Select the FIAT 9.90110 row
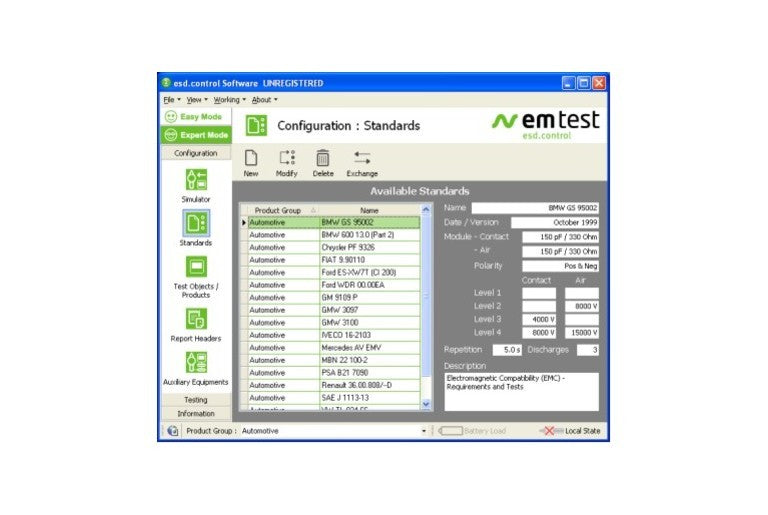Viewport: 768px width, 515px height. pyautogui.click(x=334, y=260)
